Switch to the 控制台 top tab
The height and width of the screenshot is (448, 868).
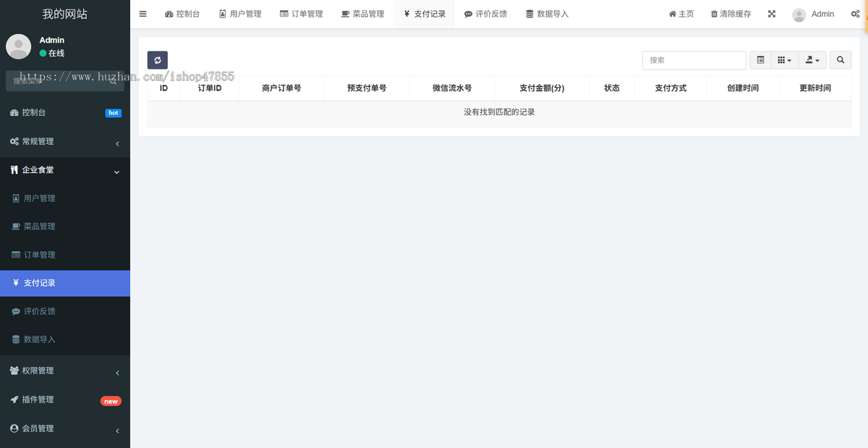tap(182, 14)
